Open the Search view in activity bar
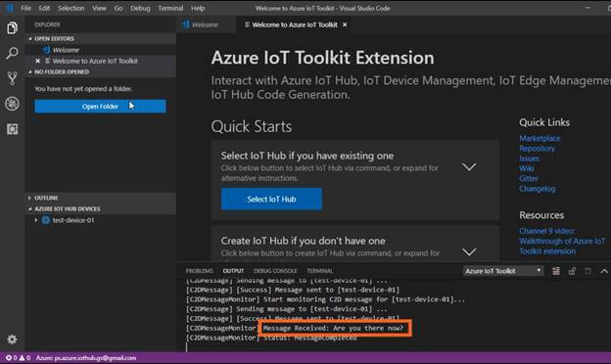This screenshot has height=364, width=611. point(12,53)
